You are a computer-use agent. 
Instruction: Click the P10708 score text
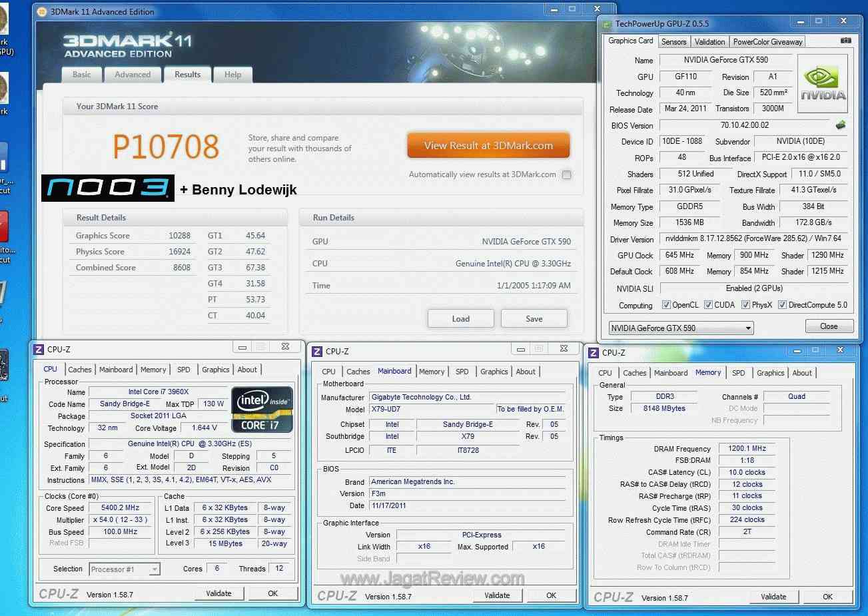(x=166, y=147)
